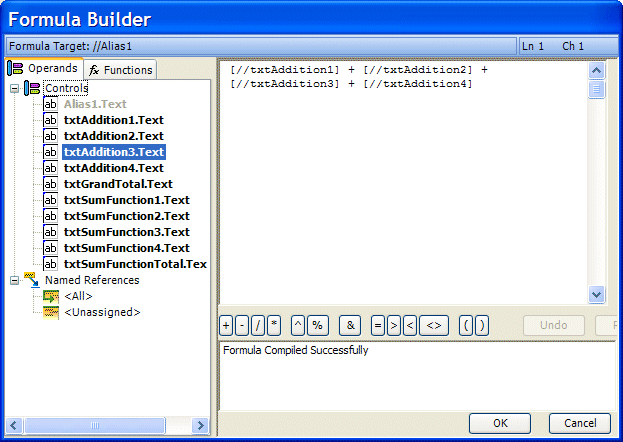Insert the percent operator

click(317, 325)
